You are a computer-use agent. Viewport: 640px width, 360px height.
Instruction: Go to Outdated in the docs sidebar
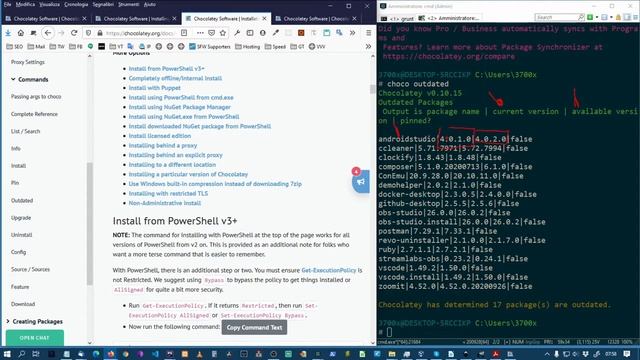tap(22, 200)
